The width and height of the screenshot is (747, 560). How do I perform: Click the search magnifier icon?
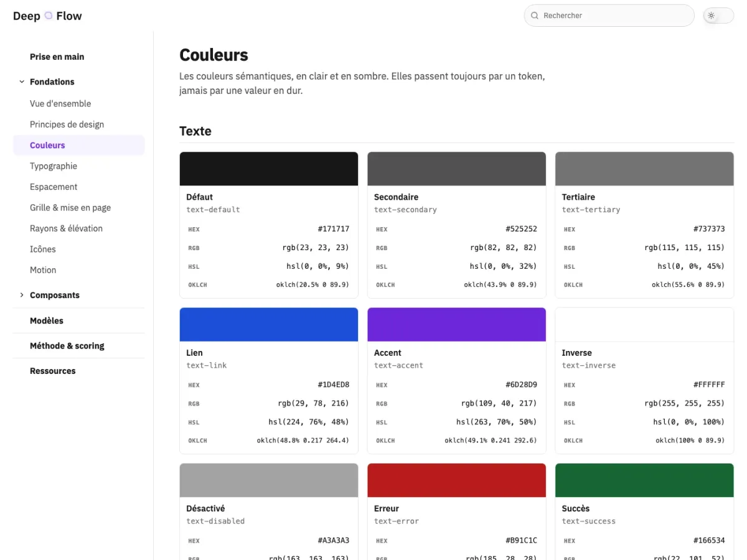click(x=535, y=16)
